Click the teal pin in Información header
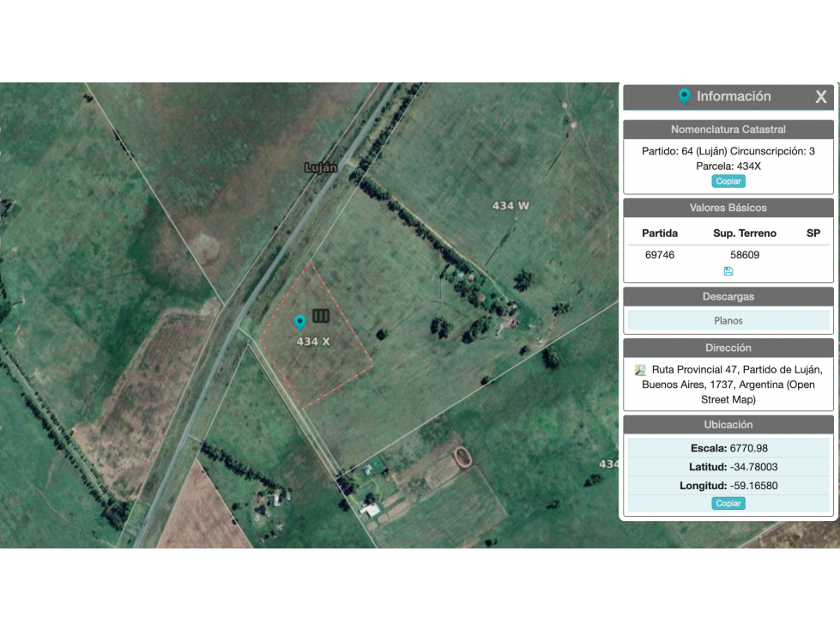840x630 pixels. pos(684,96)
